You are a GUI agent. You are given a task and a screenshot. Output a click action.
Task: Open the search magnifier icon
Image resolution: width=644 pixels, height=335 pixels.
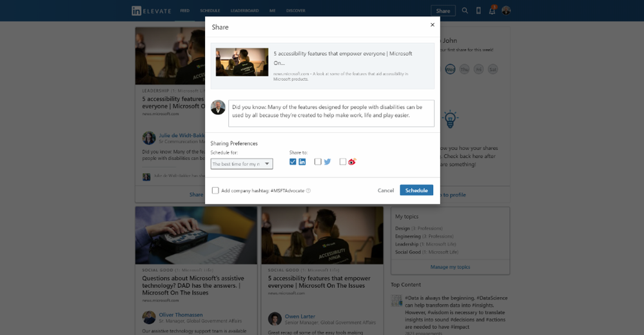point(465,11)
